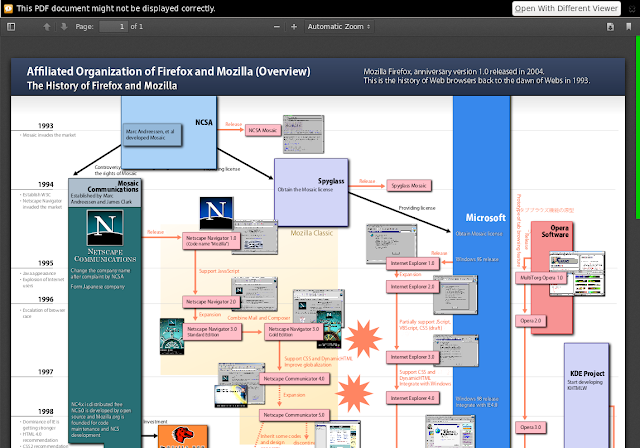The image size is (640, 448).
Task: Click the 1993 year label
Action: (x=46, y=126)
